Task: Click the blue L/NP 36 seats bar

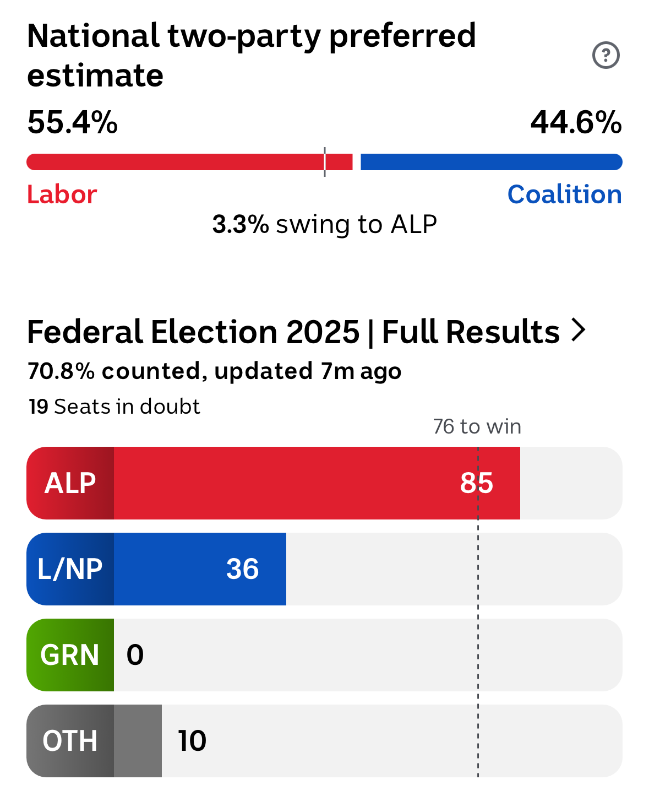Action: point(200,569)
